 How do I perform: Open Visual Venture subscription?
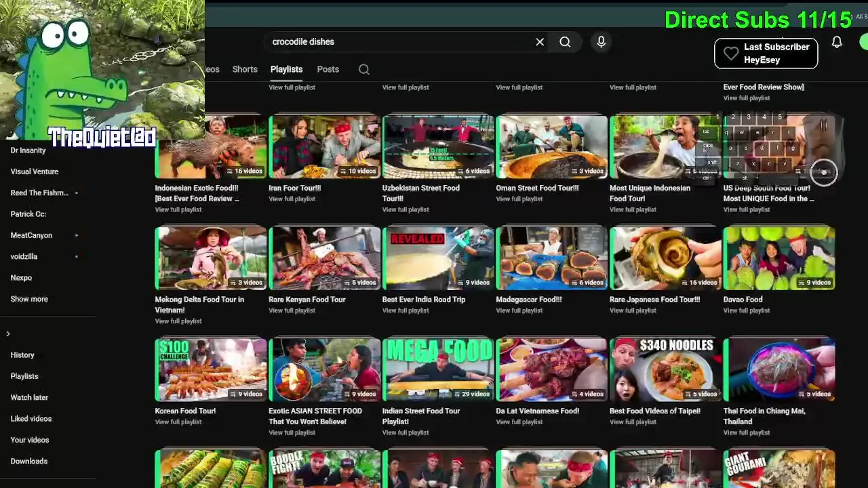pos(35,171)
